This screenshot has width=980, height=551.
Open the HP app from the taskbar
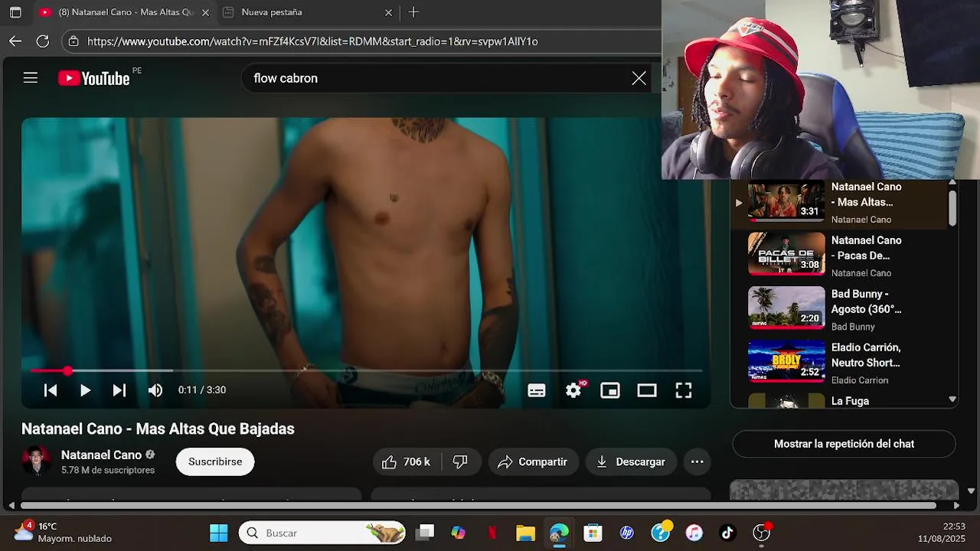click(627, 533)
